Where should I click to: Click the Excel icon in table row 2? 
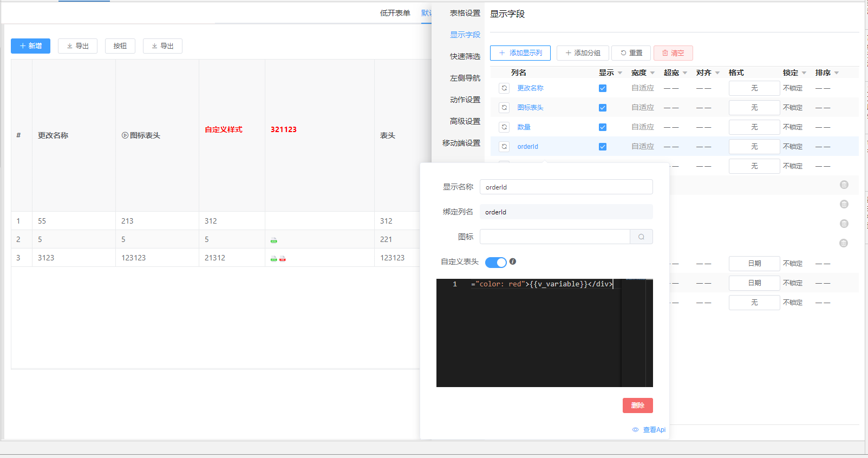[x=274, y=240]
